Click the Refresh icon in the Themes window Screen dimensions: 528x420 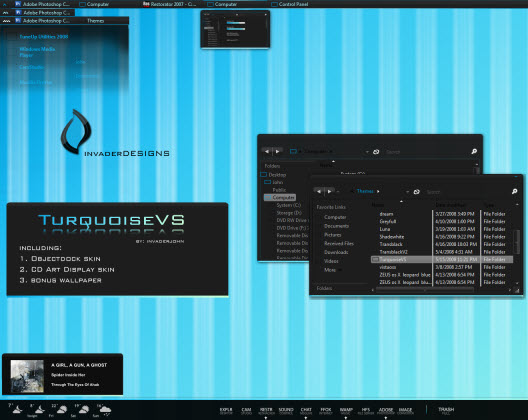click(x=417, y=192)
